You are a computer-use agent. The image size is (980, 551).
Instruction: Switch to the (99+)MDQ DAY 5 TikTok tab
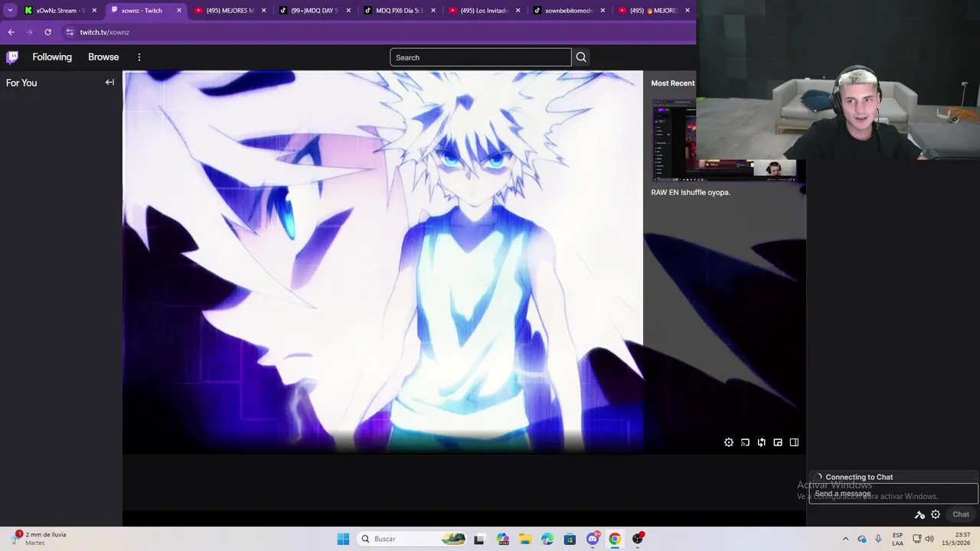click(315, 11)
